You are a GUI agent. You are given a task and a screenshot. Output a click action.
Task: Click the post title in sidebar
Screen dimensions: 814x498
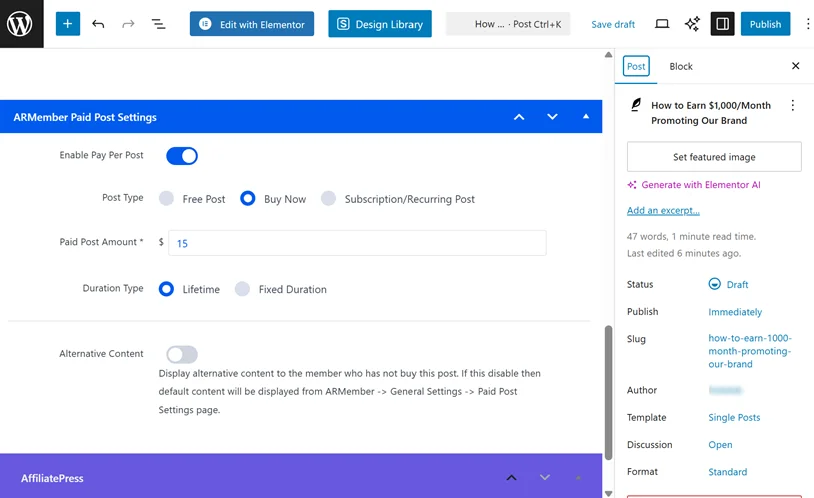click(711, 113)
